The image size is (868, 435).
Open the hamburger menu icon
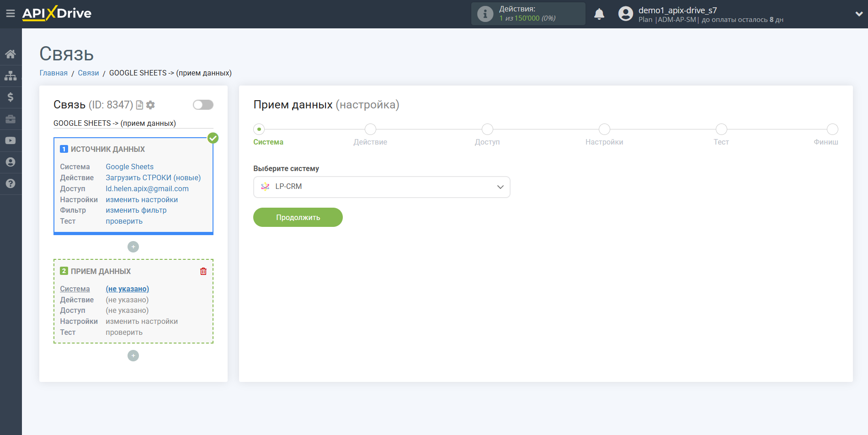click(x=11, y=13)
